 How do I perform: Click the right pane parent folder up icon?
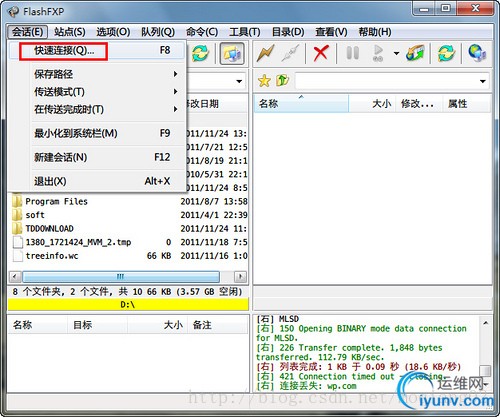coord(282,80)
